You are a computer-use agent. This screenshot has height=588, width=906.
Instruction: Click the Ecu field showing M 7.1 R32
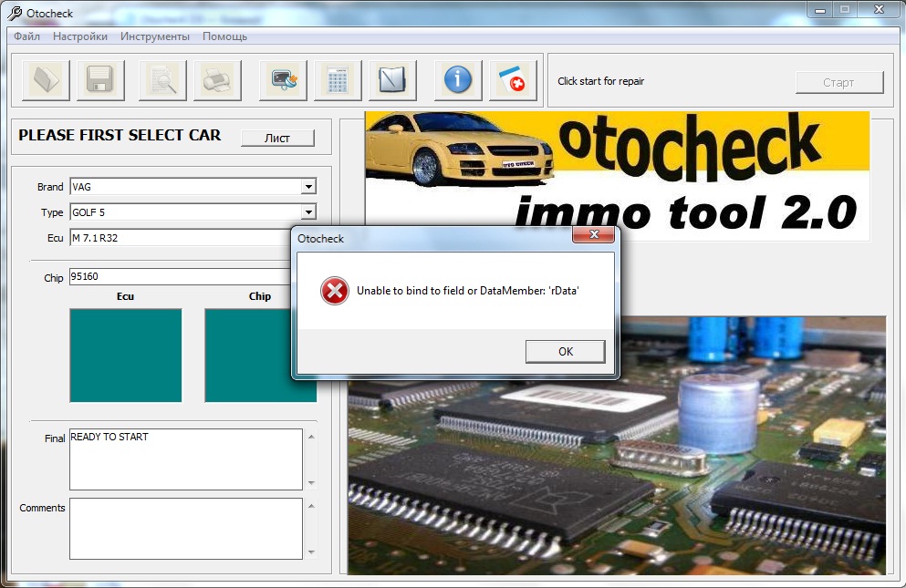pyautogui.click(x=181, y=237)
